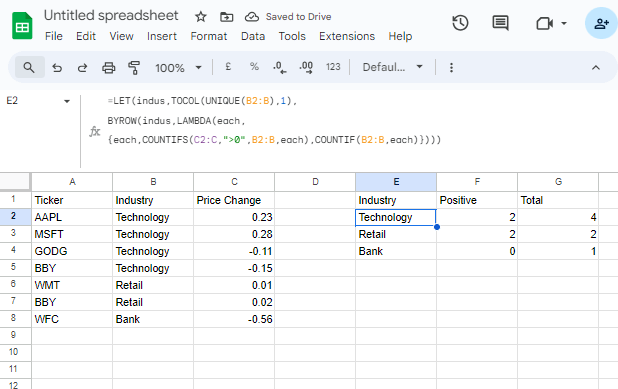Screen dimensions: 618x389
Task: Collapse the menus with the chevron
Action: (596, 67)
